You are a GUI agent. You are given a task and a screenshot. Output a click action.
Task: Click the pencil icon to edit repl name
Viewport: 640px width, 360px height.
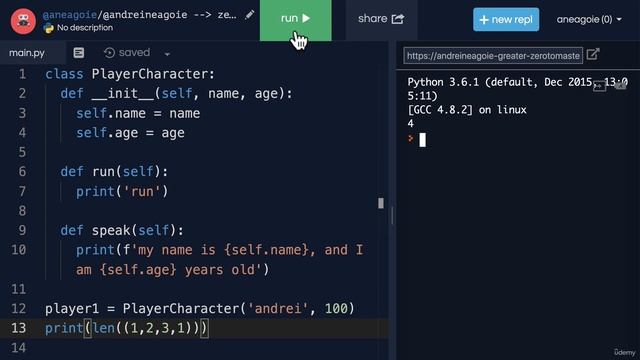[x=249, y=15]
